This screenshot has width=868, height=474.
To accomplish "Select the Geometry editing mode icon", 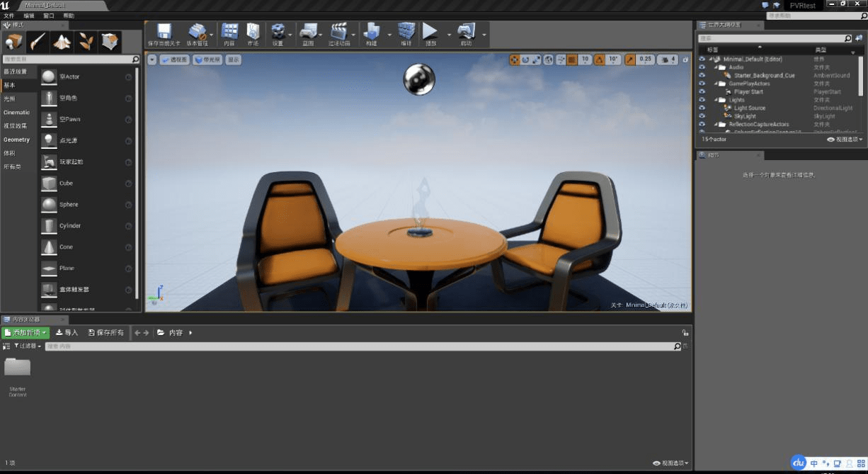I will 110,43.
